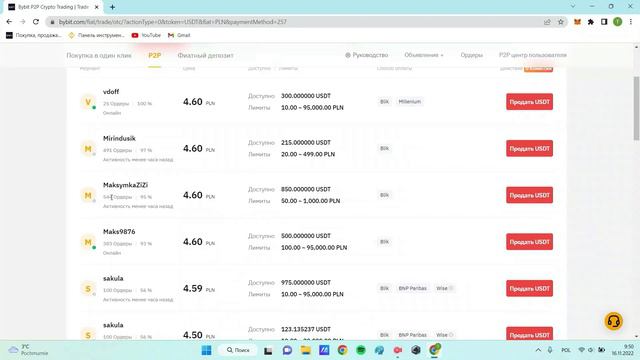Open the taskbar chat app icon
This screenshot has height=360, width=640.
[x=287, y=350]
